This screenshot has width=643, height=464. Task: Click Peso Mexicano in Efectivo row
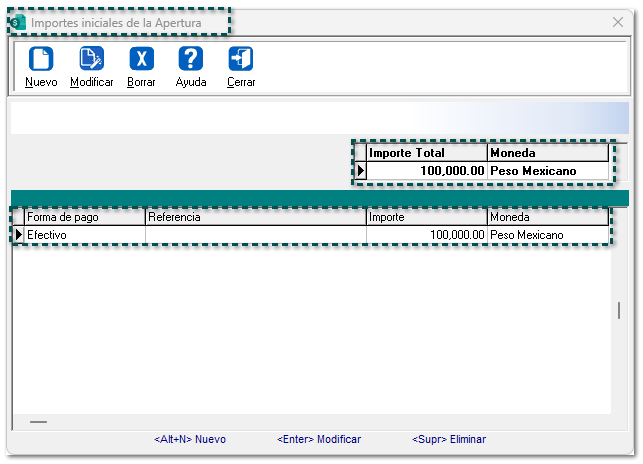point(547,235)
